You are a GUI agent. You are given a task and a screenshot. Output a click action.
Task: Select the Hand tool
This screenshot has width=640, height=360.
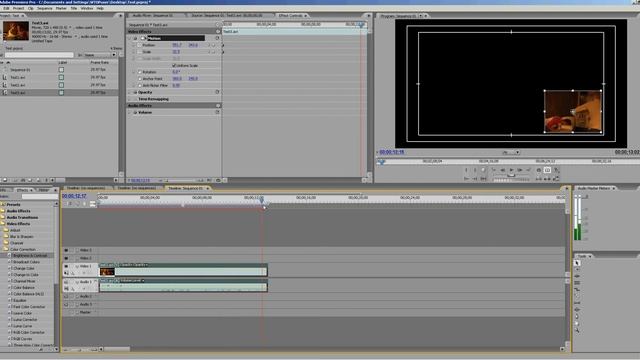[577, 323]
